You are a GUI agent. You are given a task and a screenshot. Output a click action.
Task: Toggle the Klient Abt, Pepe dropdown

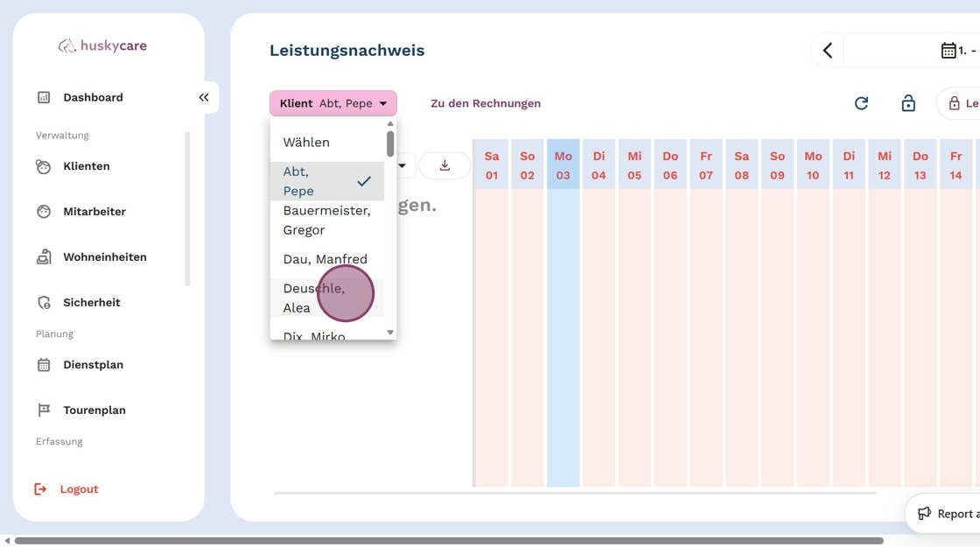pos(333,103)
